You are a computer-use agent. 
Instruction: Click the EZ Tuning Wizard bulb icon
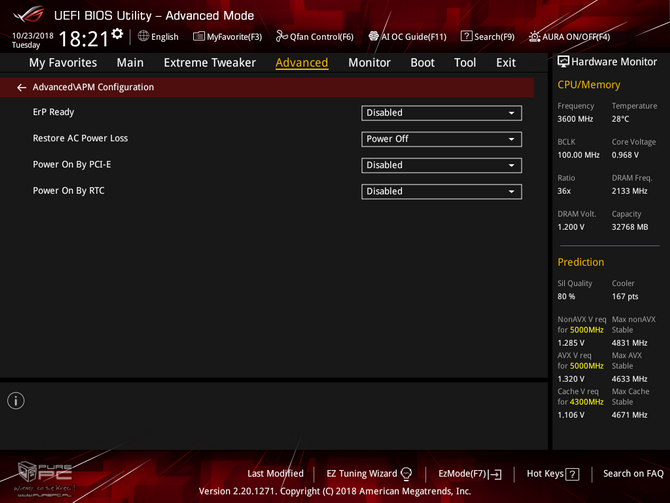pyautogui.click(x=406, y=474)
